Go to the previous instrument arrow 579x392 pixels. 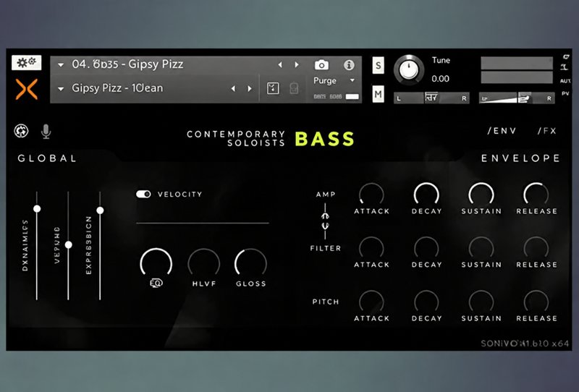(x=280, y=65)
